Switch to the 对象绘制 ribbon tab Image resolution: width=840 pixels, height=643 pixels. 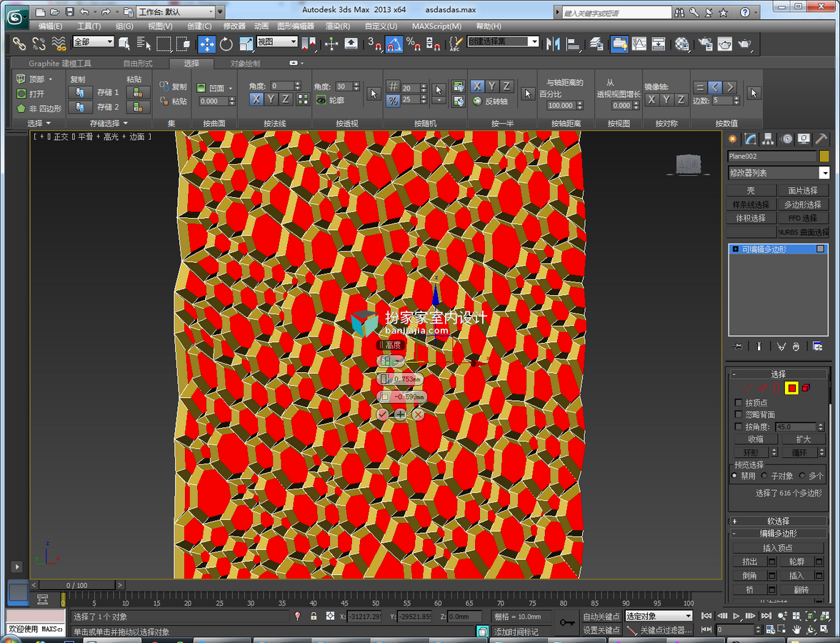pyautogui.click(x=246, y=63)
